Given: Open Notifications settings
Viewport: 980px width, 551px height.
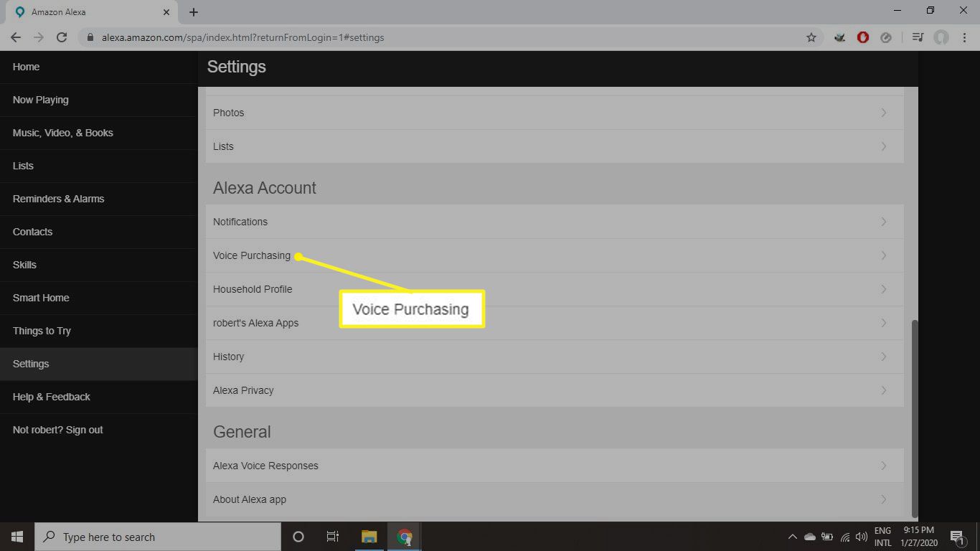Looking at the screenshot, I should tap(555, 222).
